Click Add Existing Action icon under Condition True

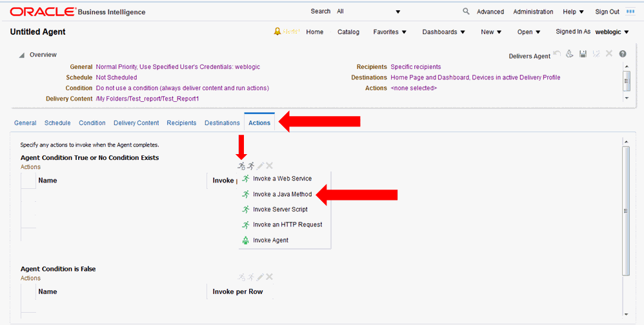pos(251,166)
